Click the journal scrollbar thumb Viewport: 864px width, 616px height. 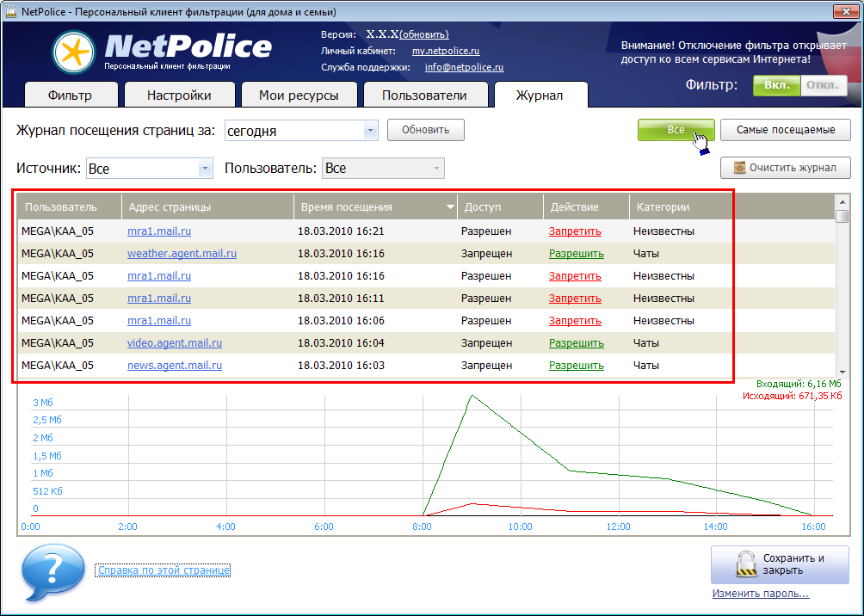842,215
